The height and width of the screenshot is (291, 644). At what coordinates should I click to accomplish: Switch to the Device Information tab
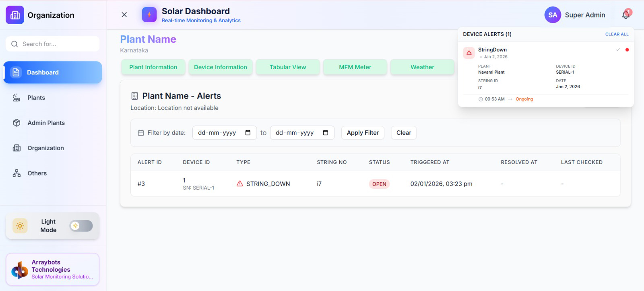(221, 67)
